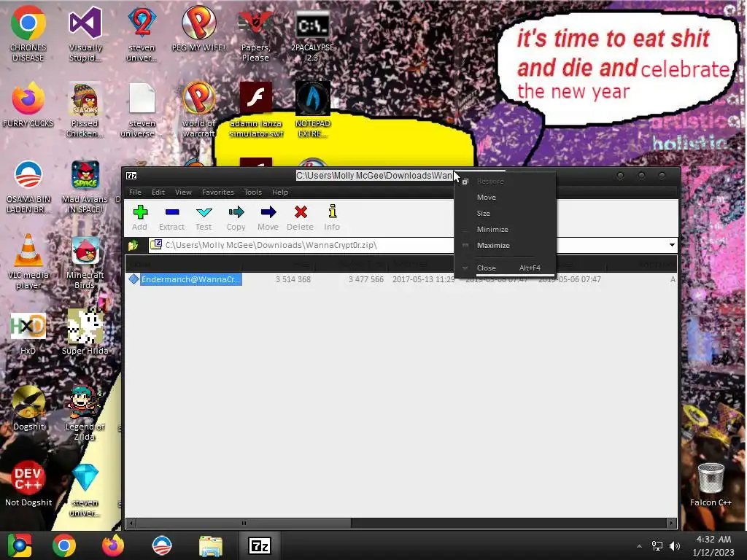Click the packed size 3 477 566
Viewport: 747px width, 560px height.
click(x=366, y=279)
